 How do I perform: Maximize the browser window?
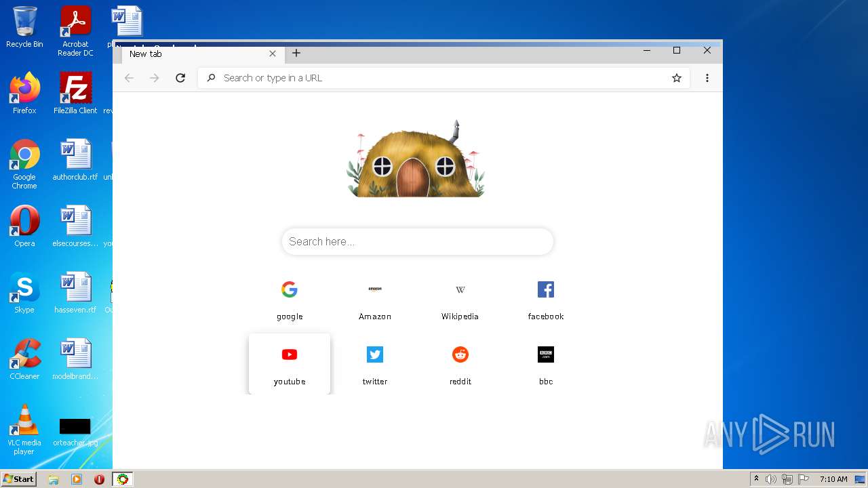pos(677,50)
